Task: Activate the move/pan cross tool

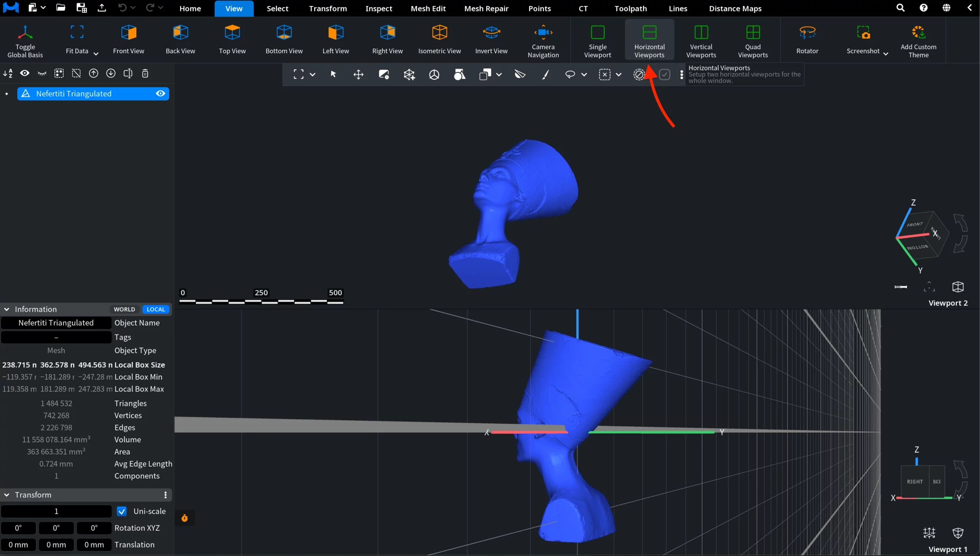Action: point(358,74)
